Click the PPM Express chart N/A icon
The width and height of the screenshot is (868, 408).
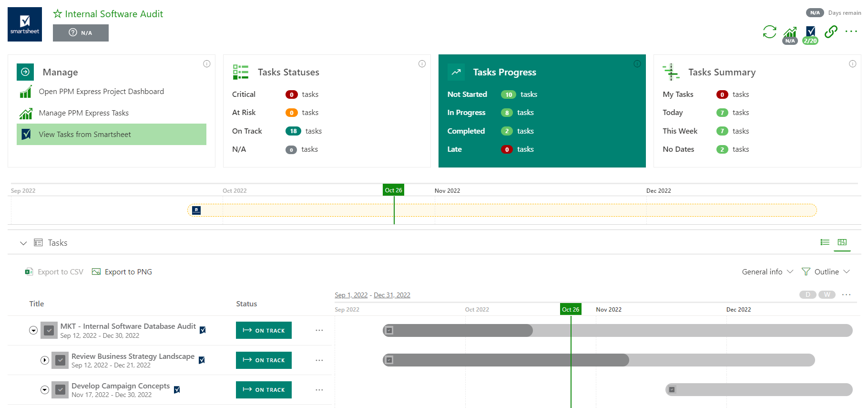pos(790,33)
